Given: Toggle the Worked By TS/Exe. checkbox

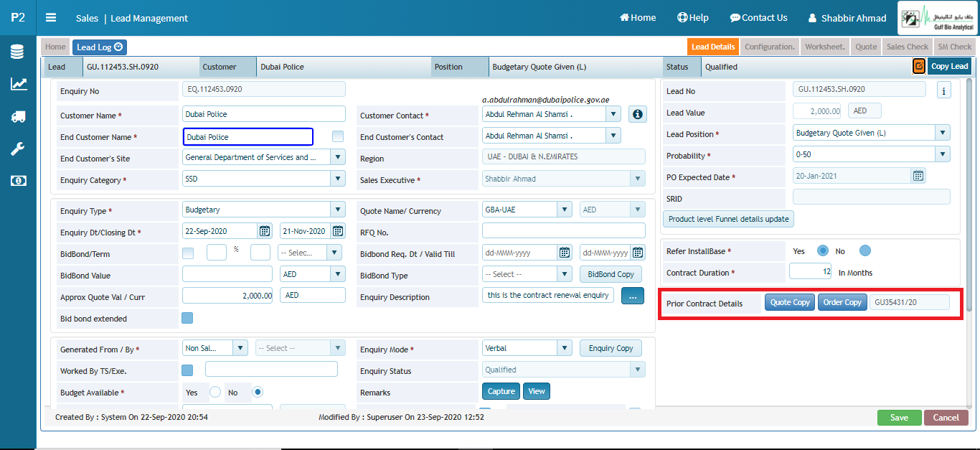Looking at the screenshot, I should coord(187,370).
